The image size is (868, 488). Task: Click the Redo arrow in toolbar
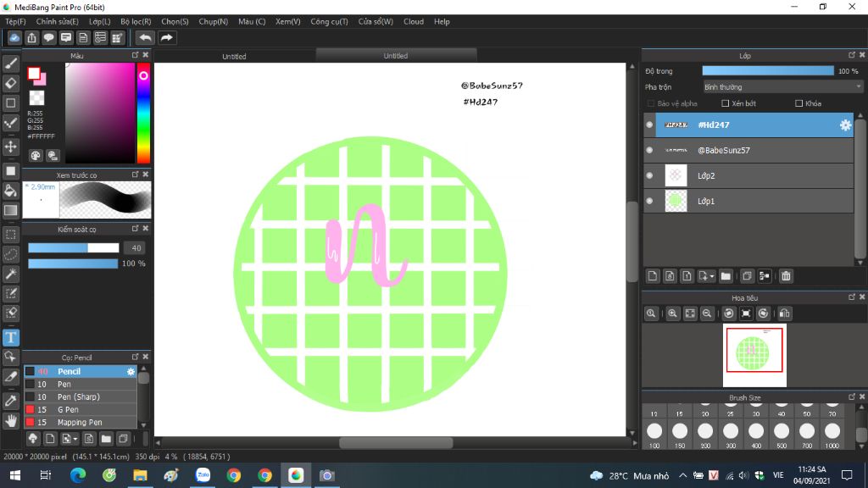[x=166, y=37]
